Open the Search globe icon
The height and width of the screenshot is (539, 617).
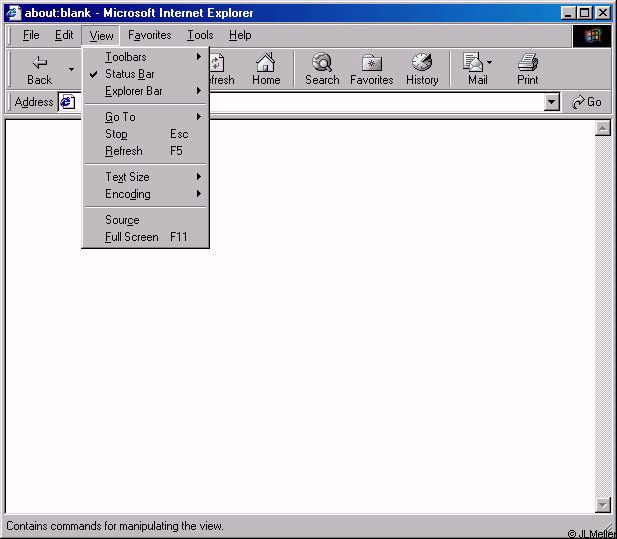coord(322,63)
